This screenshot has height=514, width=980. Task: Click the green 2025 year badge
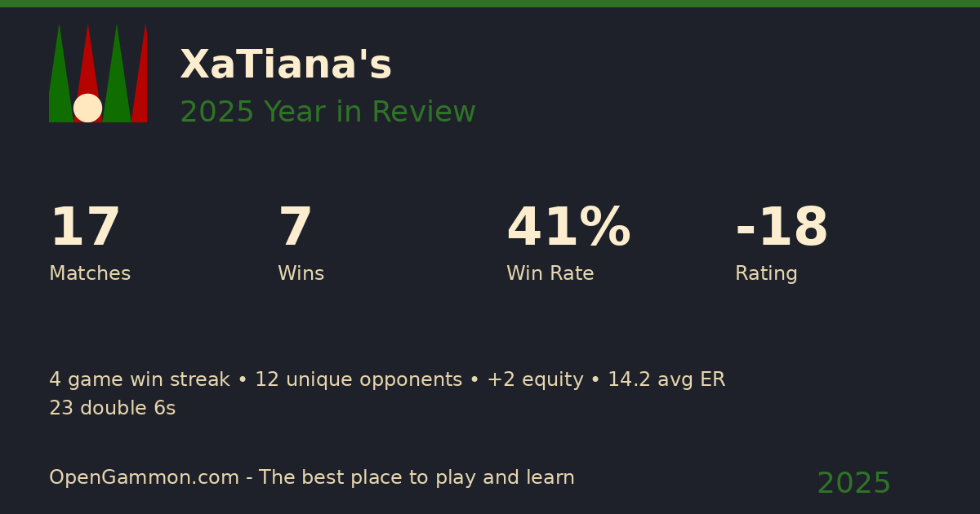pyautogui.click(x=853, y=484)
